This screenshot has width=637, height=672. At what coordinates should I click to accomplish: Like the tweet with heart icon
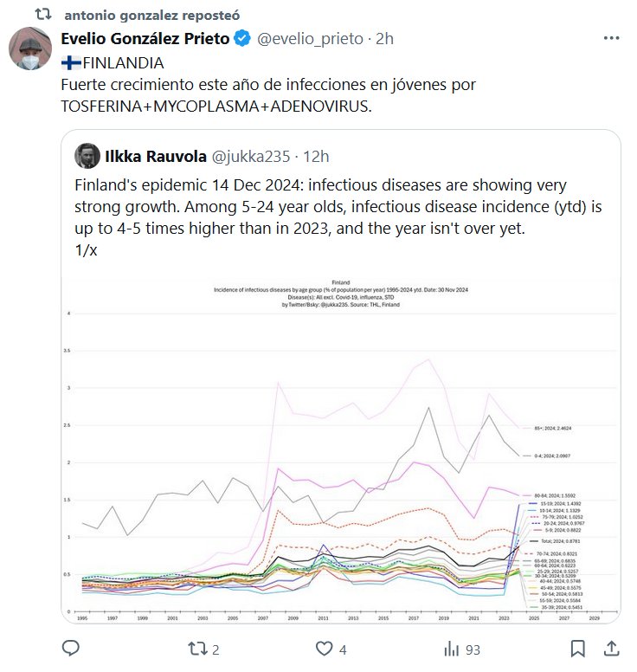click(324, 649)
